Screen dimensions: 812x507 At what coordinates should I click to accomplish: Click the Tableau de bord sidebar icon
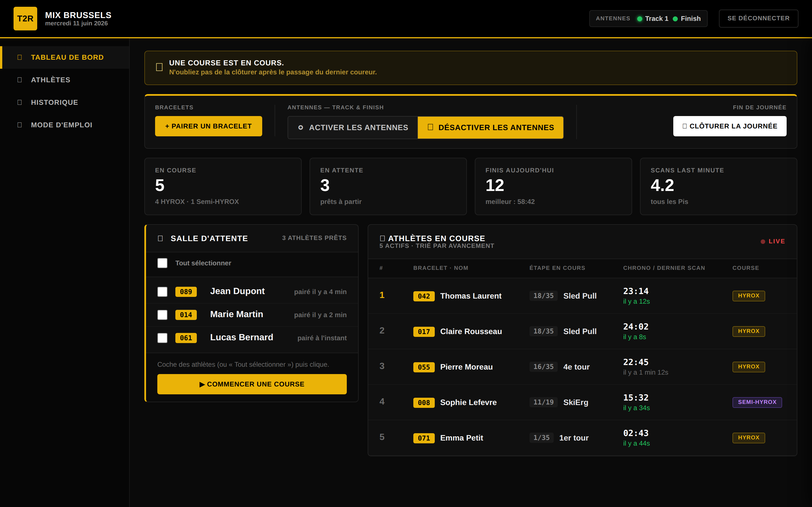coord(19,57)
